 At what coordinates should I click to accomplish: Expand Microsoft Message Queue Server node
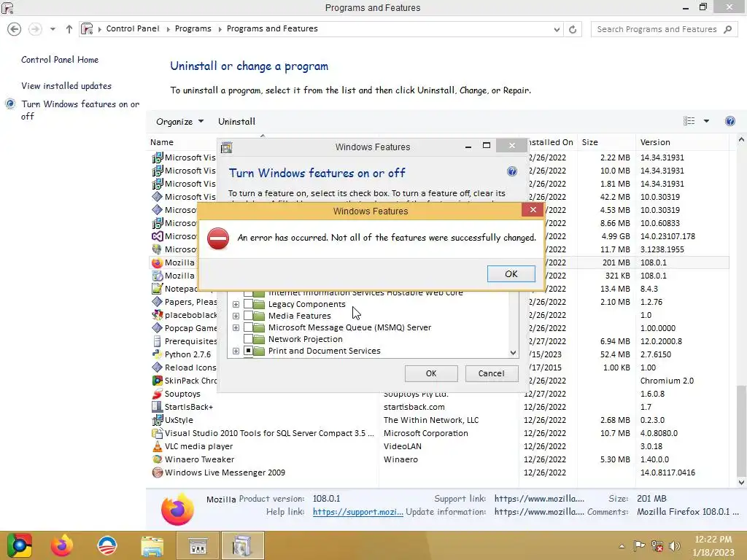click(236, 327)
